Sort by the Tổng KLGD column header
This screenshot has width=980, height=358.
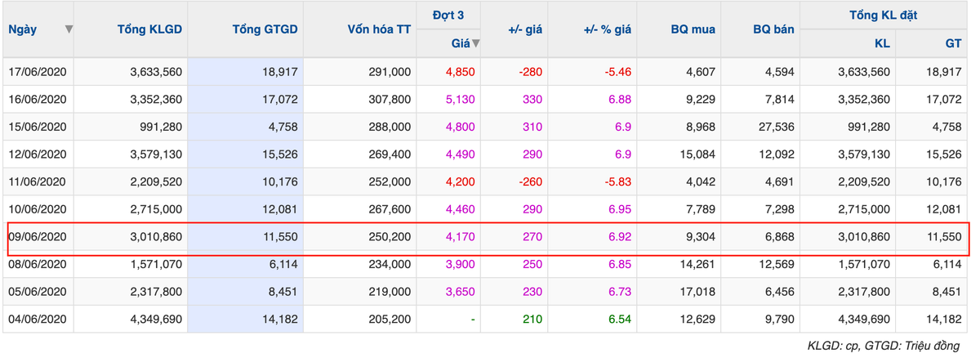pos(149,29)
